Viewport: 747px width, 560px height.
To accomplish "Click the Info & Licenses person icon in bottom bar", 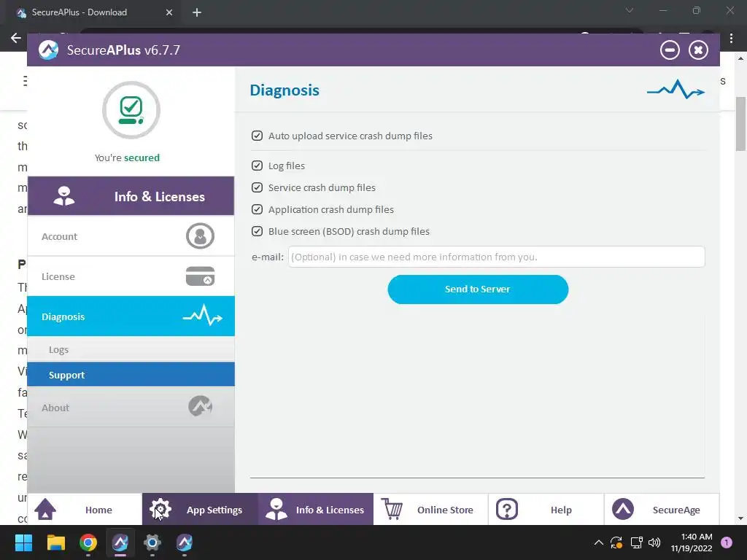I will pyautogui.click(x=276, y=509).
